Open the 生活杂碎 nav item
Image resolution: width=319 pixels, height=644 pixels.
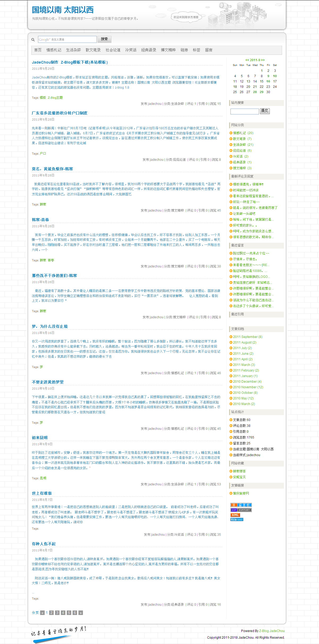(x=73, y=50)
